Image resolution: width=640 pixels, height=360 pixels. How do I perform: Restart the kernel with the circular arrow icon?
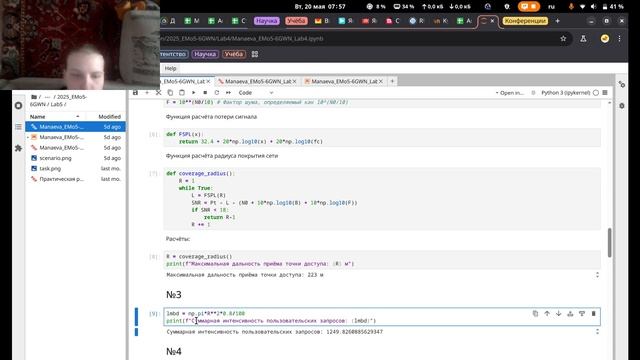[x=217, y=93]
